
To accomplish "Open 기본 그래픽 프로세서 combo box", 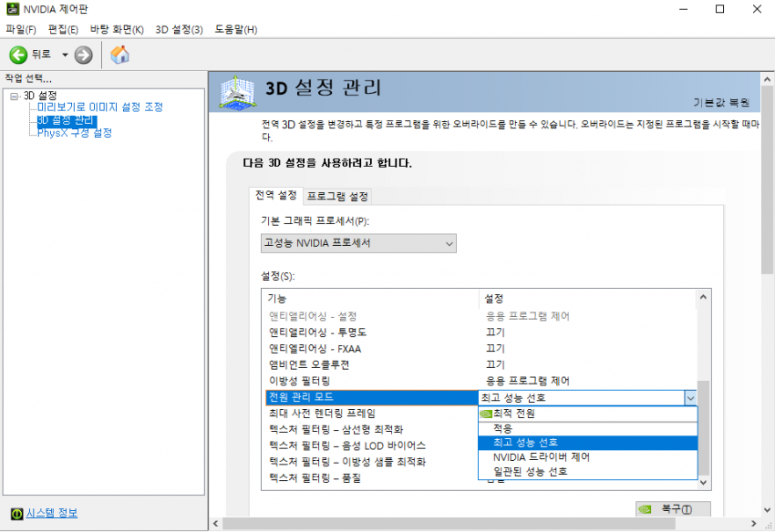I will point(358,243).
